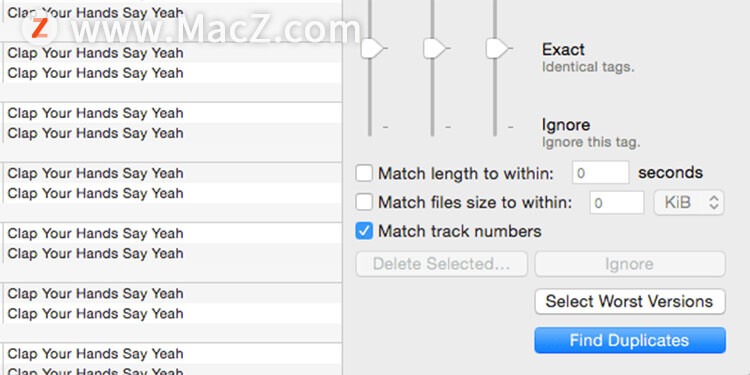Click the stepper arrows on the KiB popup
750x375 pixels.
pos(714,202)
